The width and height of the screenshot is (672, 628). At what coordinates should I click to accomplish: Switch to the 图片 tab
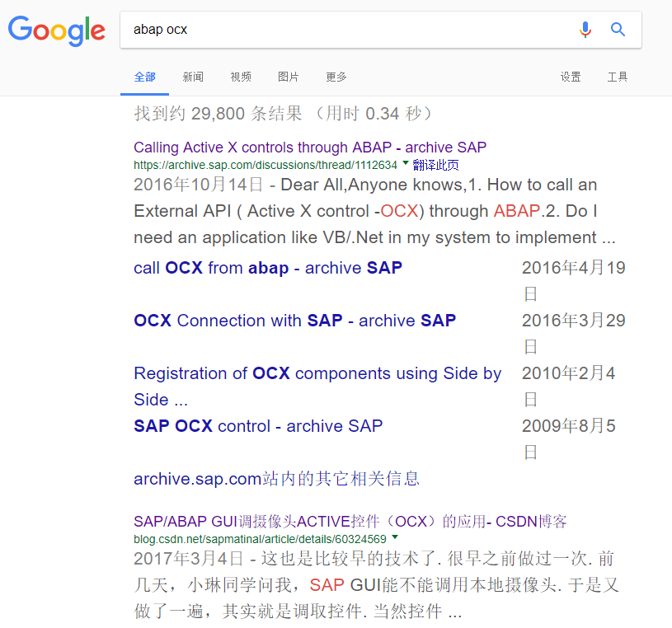point(289,77)
